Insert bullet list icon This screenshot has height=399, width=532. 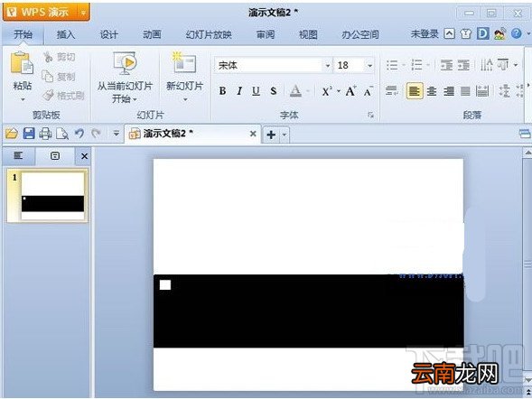(392, 65)
